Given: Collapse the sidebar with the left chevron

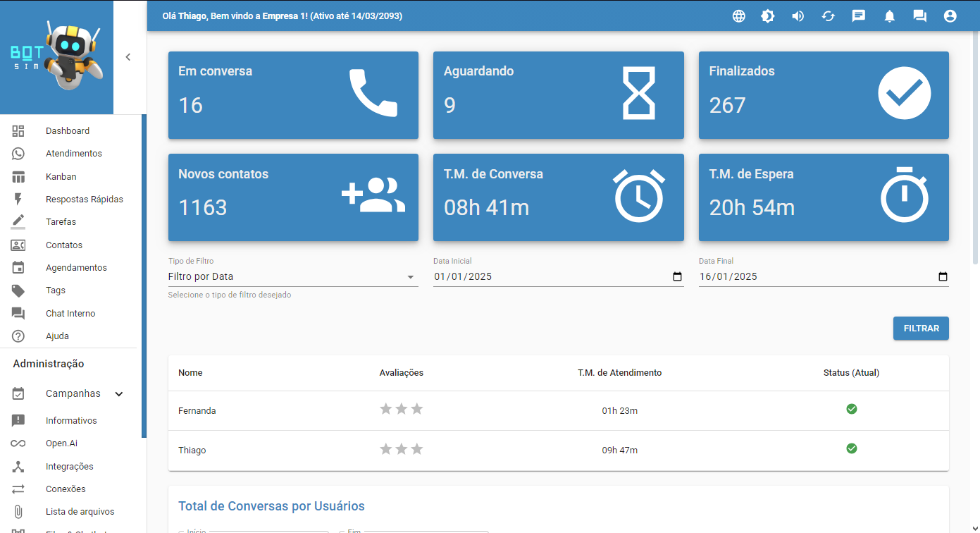Looking at the screenshot, I should [x=128, y=57].
